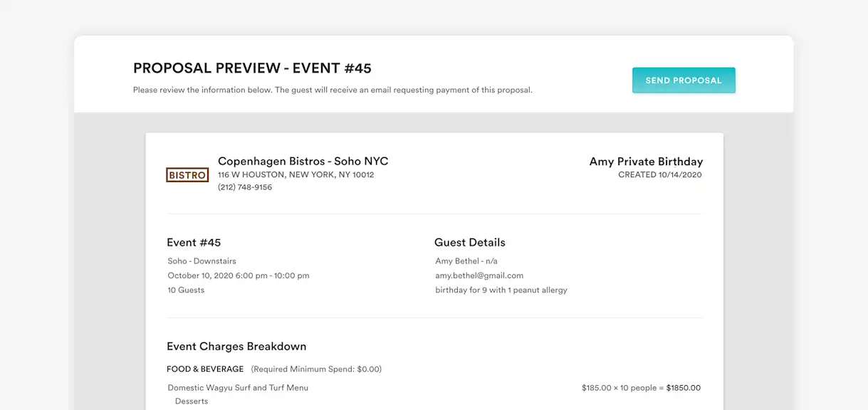The width and height of the screenshot is (868, 410).
Task: Click the guest name Amy Bethel
Action: (x=457, y=261)
